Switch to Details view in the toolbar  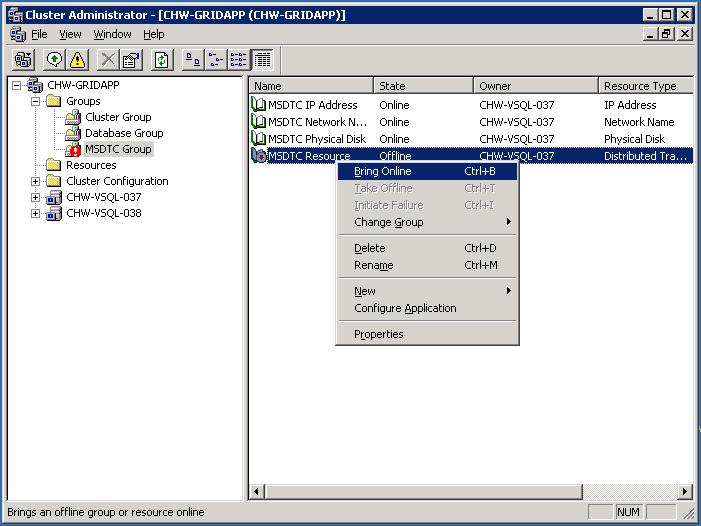click(262, 59)
